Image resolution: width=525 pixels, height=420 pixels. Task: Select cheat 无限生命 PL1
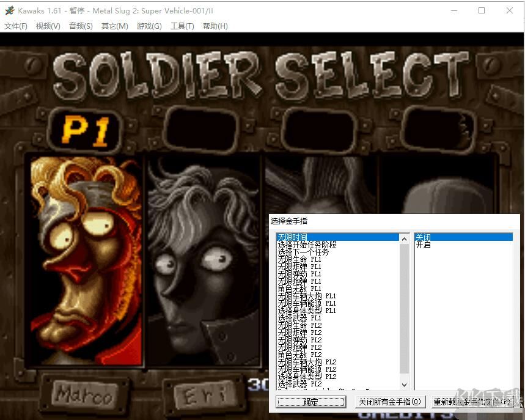299,259
